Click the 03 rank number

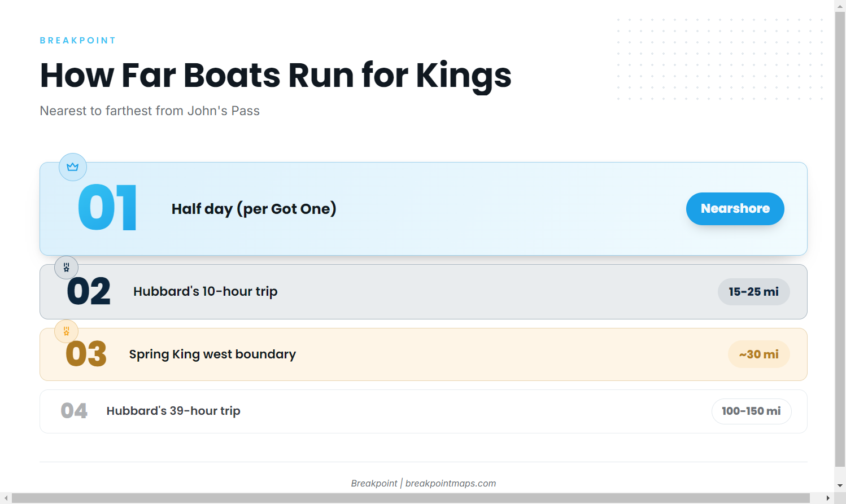coord(86,354)
